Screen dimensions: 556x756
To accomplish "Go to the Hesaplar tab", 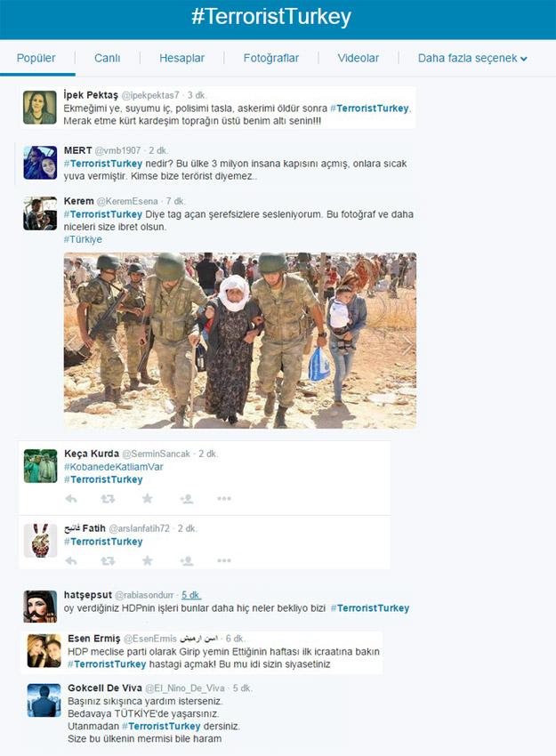I will (181, 59).
